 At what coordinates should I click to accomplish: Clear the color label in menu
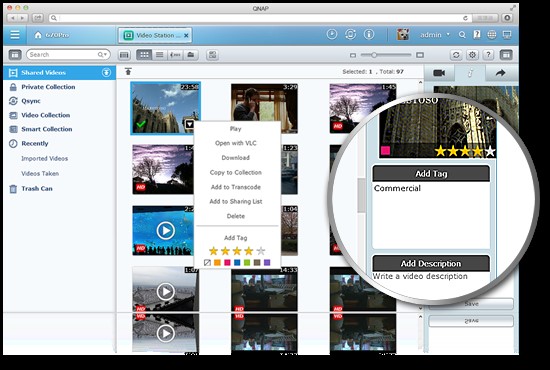207,262
